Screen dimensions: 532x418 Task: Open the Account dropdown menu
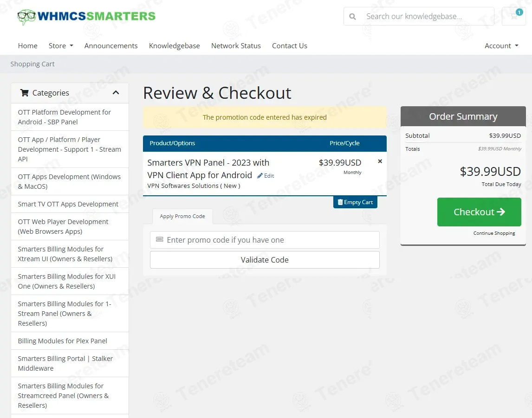tap(501, 46)
